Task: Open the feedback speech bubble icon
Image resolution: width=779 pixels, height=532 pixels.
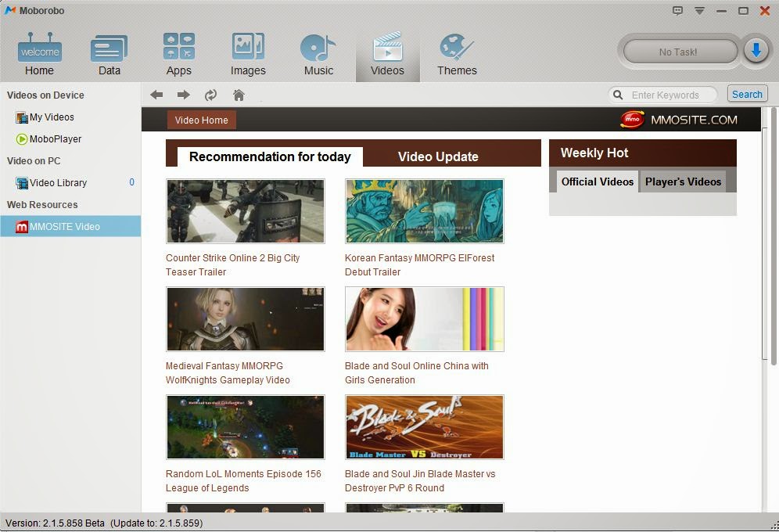Action: 677,10
